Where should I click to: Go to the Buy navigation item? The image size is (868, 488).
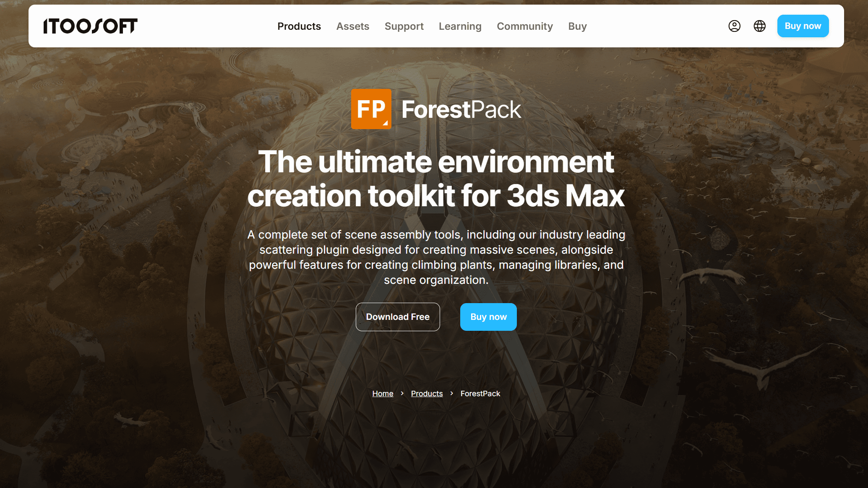click(577, 26)
